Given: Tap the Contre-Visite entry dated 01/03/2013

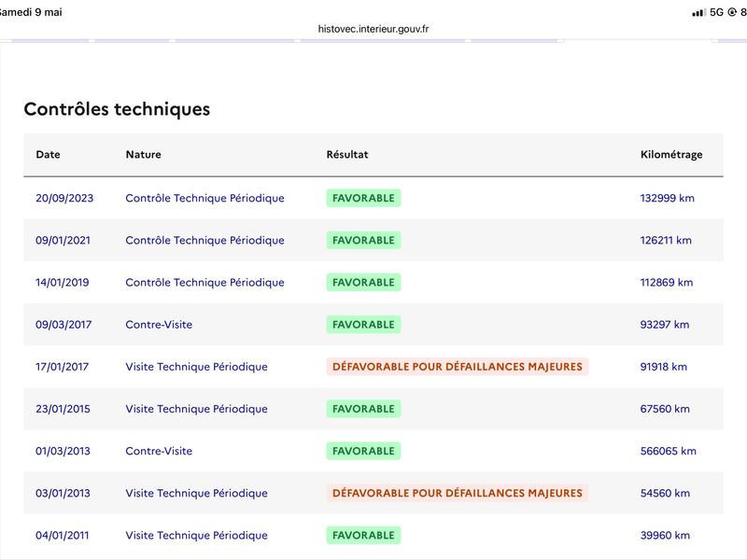Looking at the screenshot, I should tap(159, 451).
